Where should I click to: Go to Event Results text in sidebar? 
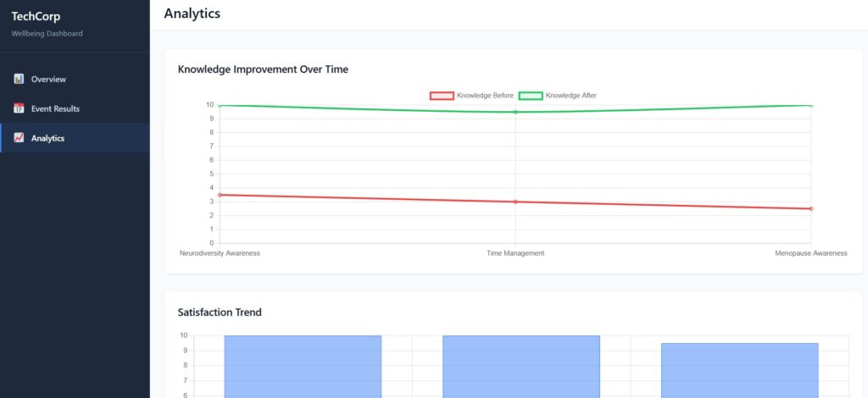pyautogui.click(x=55, y=108)
